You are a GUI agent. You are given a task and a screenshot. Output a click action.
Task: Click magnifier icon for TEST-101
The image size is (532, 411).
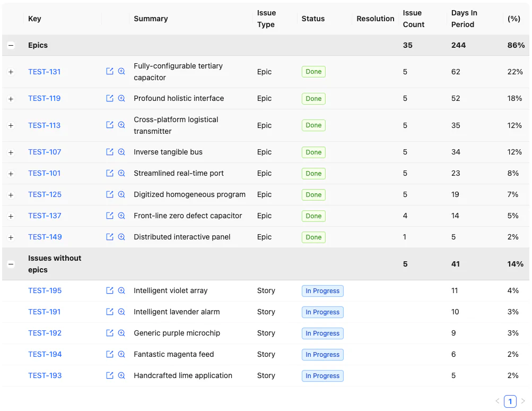coord(121,173)
